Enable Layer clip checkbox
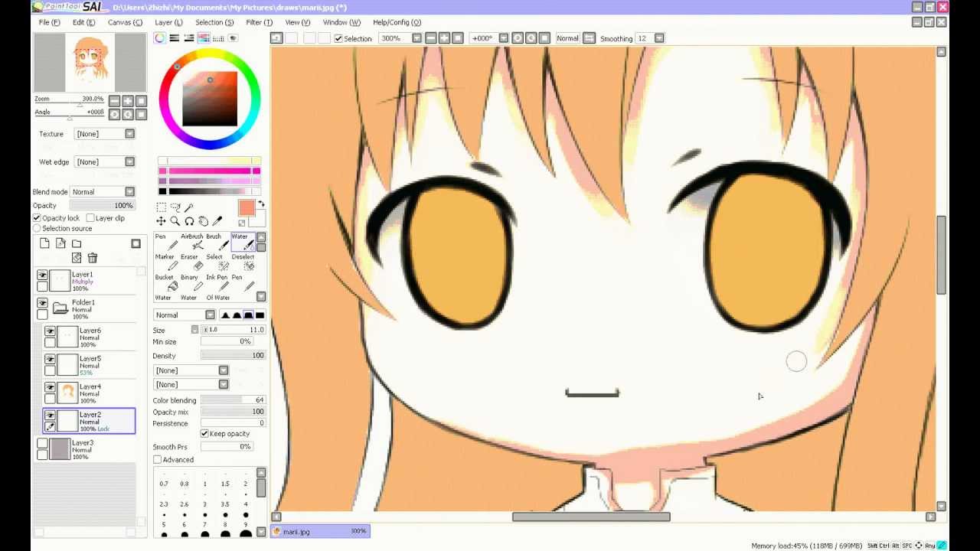Screen dimensions: 980x551 (90, 218)
